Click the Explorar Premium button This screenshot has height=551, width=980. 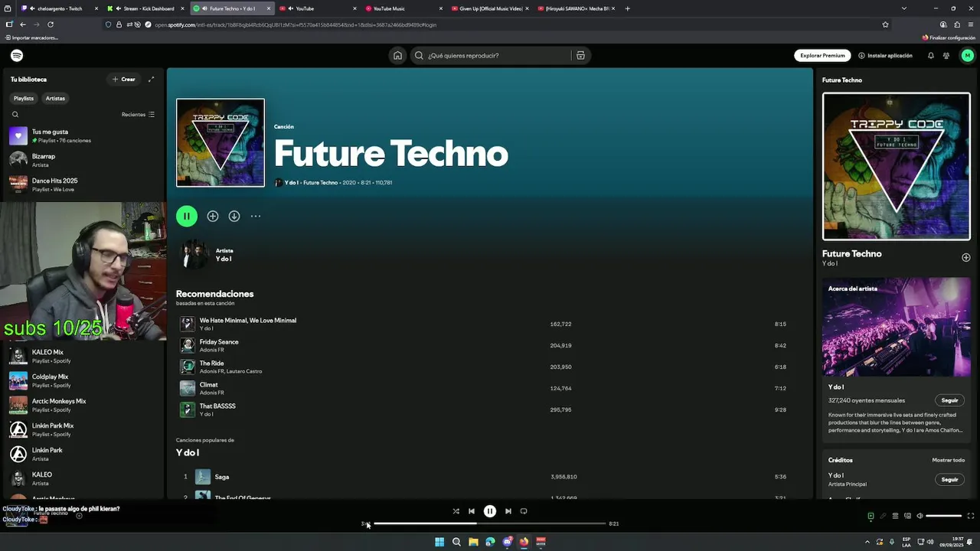point(822,55)
